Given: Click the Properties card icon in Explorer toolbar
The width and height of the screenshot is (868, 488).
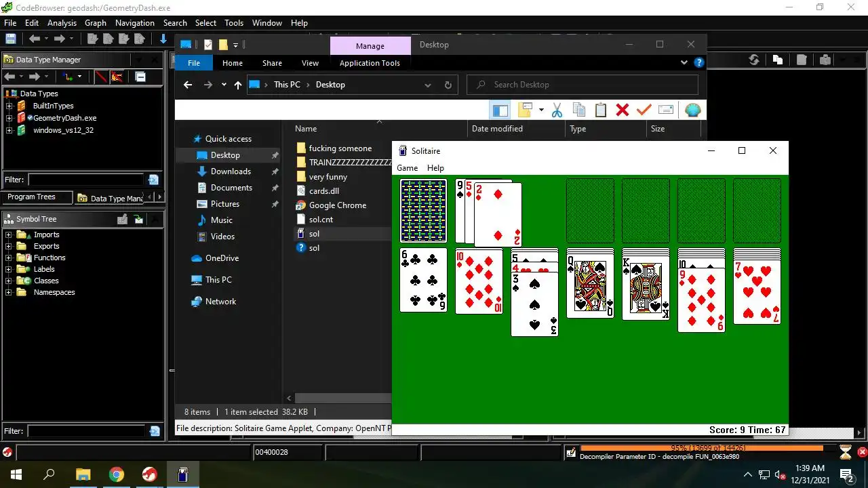Looking at the screenshot, I should pyautogui.click(x=666, y=110).
